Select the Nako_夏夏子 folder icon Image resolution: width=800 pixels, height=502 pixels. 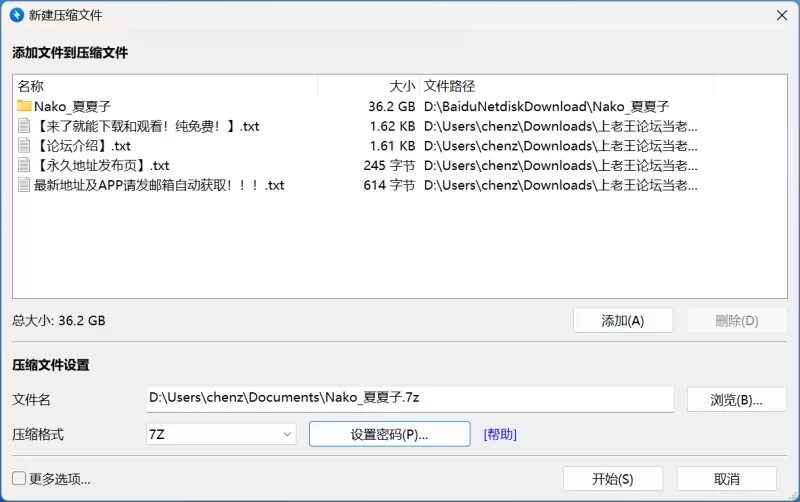point(24,106)
